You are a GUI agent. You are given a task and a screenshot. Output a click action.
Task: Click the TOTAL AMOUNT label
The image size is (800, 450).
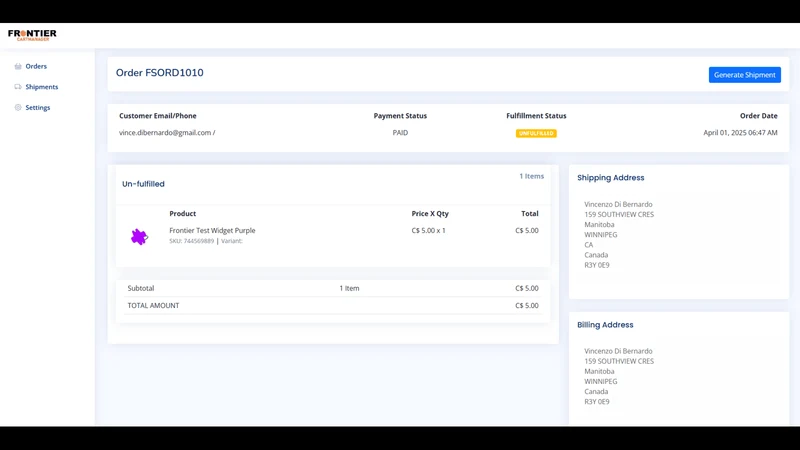[x=153, y=306]
